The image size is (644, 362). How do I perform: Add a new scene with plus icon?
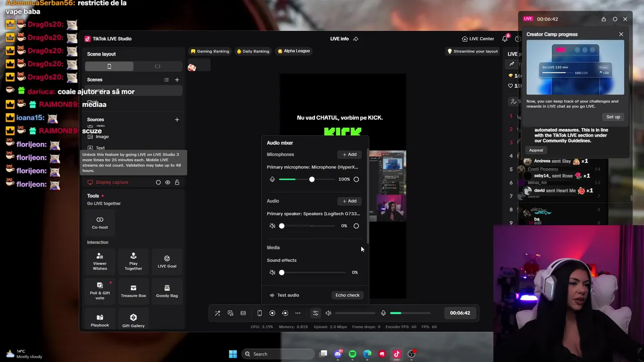[177, 79]
